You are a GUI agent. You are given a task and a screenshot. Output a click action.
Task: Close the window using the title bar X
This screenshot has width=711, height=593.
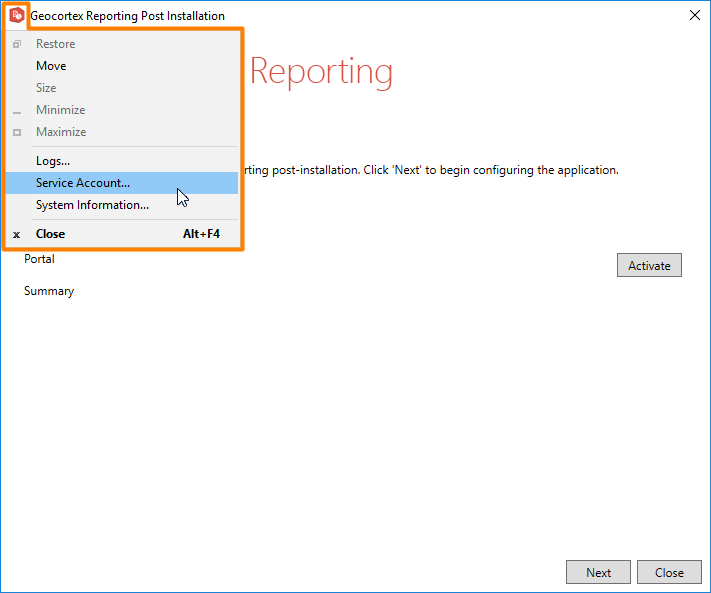click(695, 15)
